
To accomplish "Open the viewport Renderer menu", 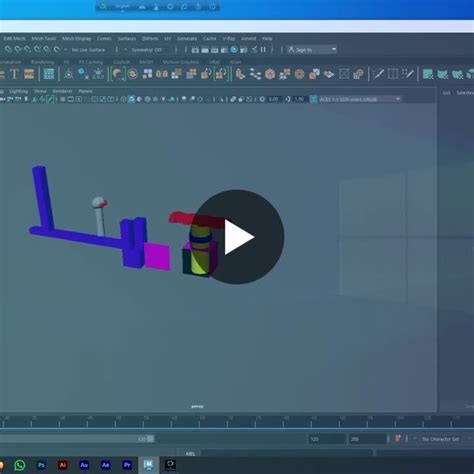I will 62,91.
